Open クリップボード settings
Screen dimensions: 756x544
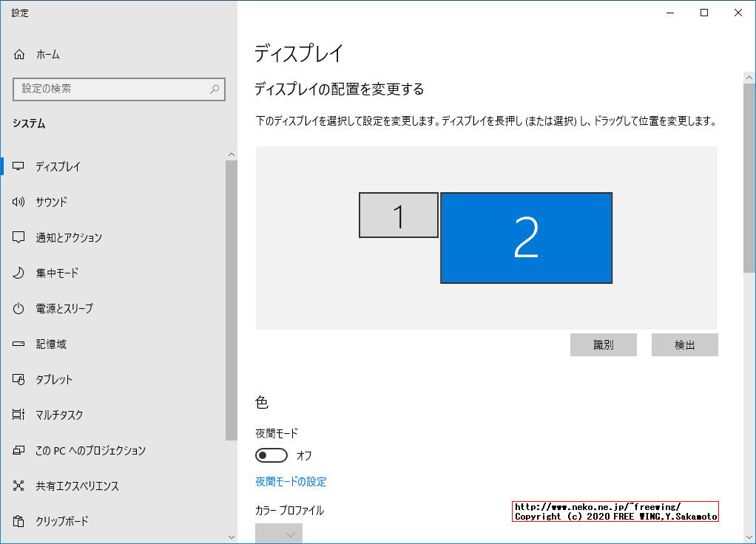click(x=20, y=521)
